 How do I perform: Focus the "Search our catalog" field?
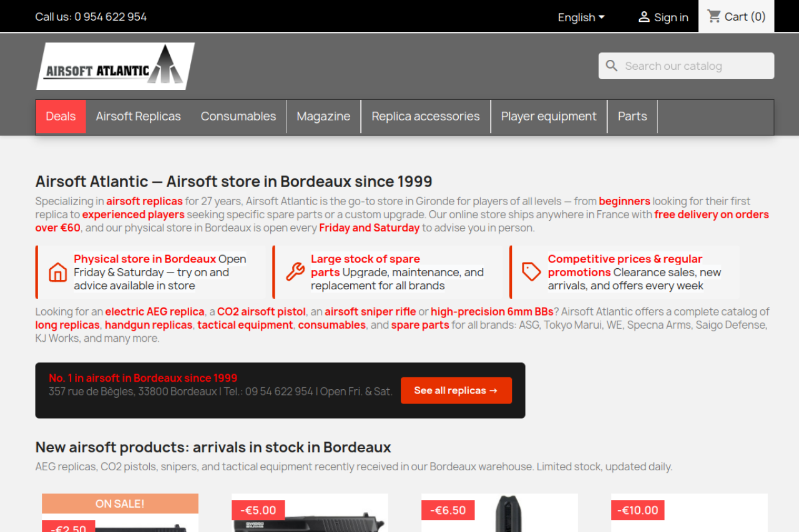(x=686, y=66)
